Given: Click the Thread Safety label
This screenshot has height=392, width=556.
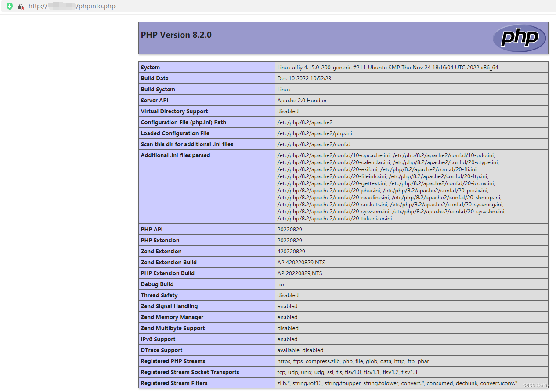Looking at the screenshot, I should 159,295.
